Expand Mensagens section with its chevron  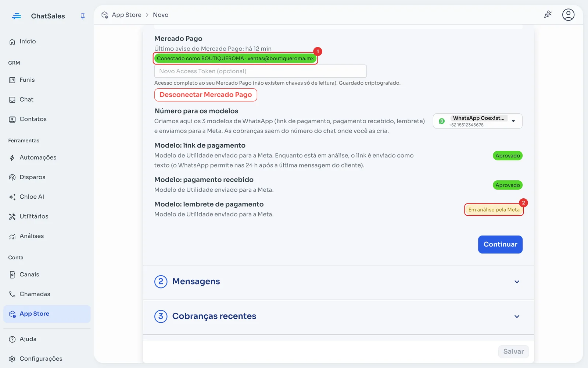point(517,282)
